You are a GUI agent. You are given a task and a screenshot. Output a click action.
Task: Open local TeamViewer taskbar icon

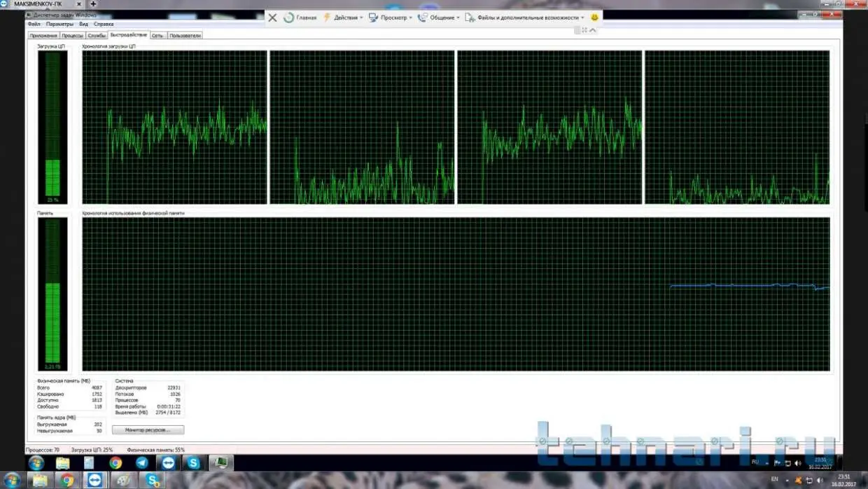tap(95, 480)
